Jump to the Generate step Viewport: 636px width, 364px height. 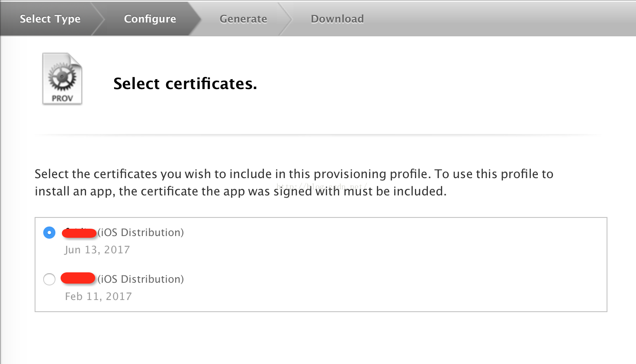243,19
